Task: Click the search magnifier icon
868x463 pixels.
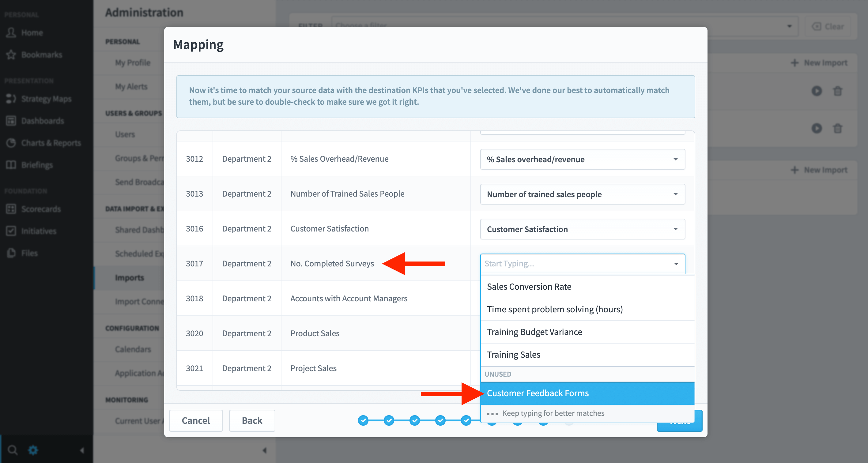Action: click(x=13, y=450)
